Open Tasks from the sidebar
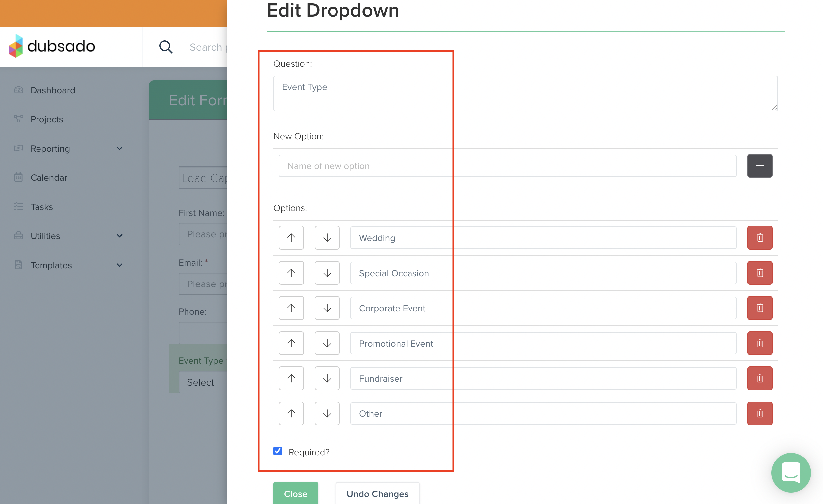 click(x=41, y=207)
